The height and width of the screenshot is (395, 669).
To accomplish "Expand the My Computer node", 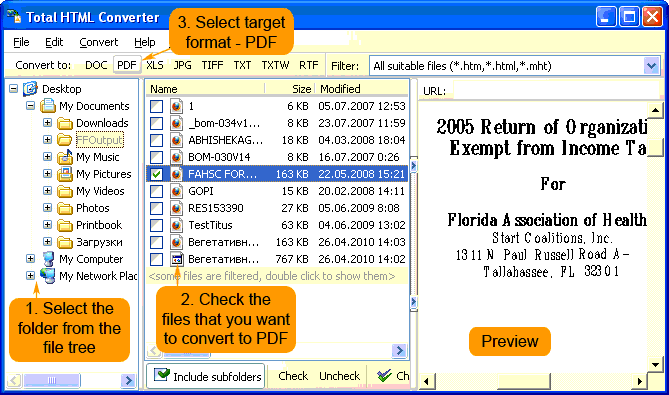I will point(30,258).
